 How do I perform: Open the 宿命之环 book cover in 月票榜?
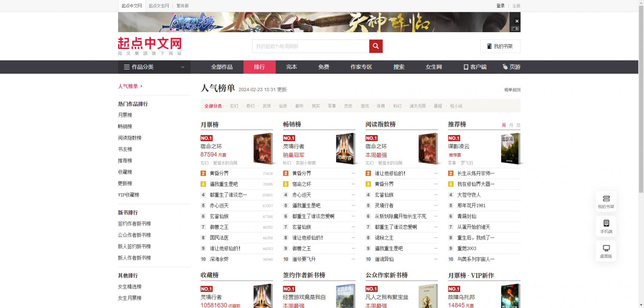point(263,149)
